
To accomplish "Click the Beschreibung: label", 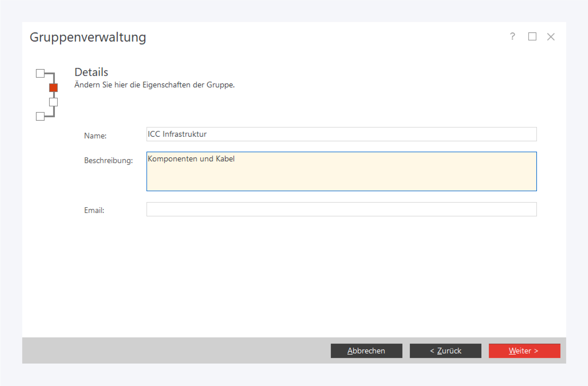I will [x=108, y=160].
